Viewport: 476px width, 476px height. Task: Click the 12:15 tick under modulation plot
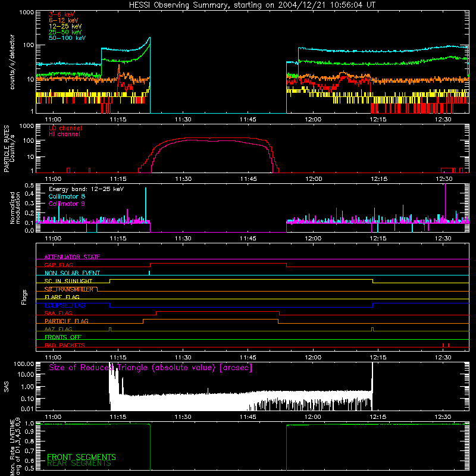point(378,239)
